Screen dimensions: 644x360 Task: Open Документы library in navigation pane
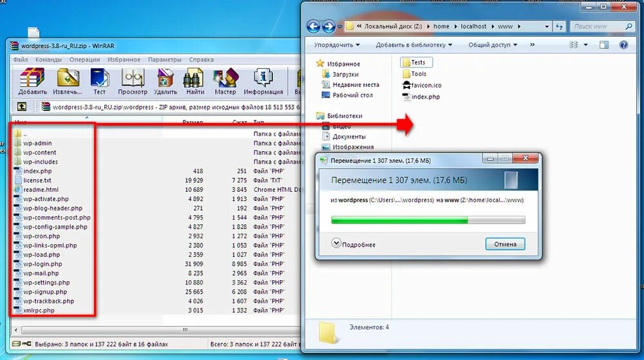[x=344, y=137]
